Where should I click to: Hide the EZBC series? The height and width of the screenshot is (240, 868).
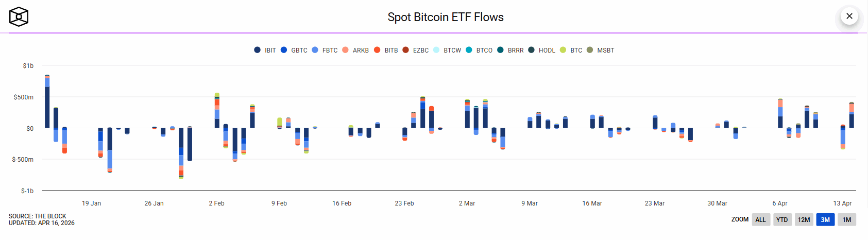(416, 50)
